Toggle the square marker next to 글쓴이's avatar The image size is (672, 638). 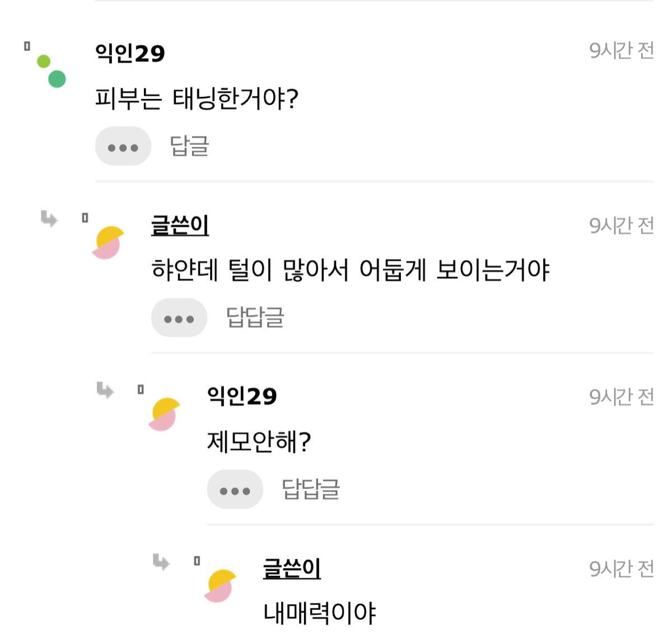pyautogui.click(x=84, y=217)
